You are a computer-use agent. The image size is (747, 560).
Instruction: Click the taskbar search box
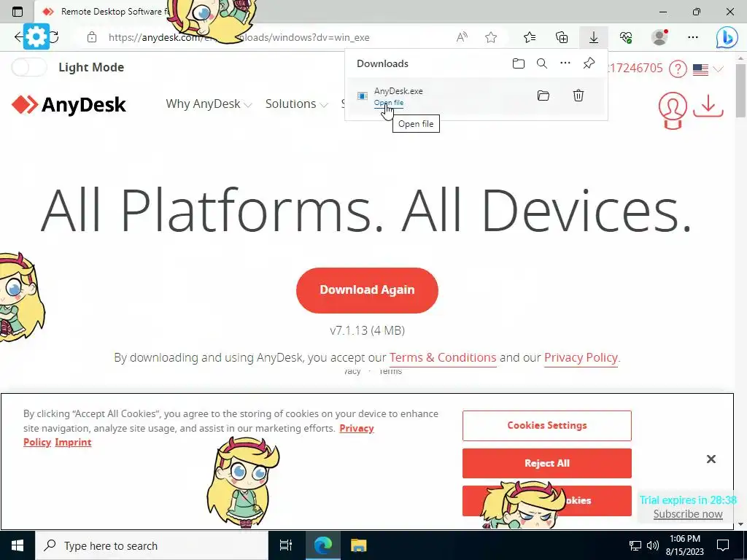pos(152,545)
